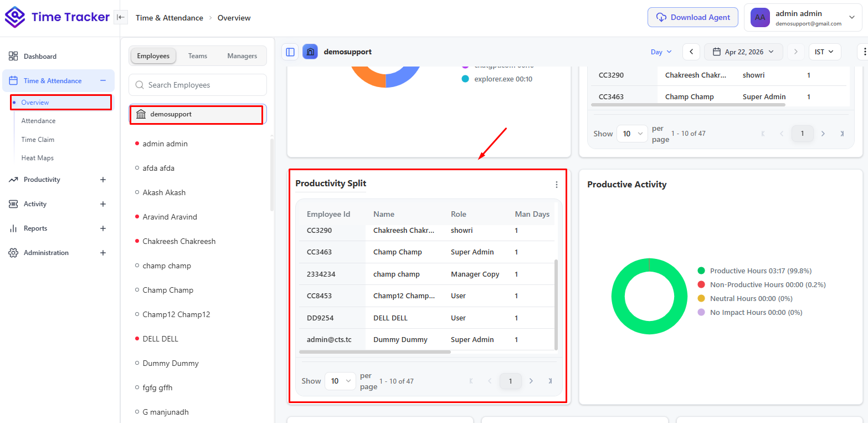868x423 pixels.
Task: Click the Reports bar chart icon
Action: click(x=13, y=228)
